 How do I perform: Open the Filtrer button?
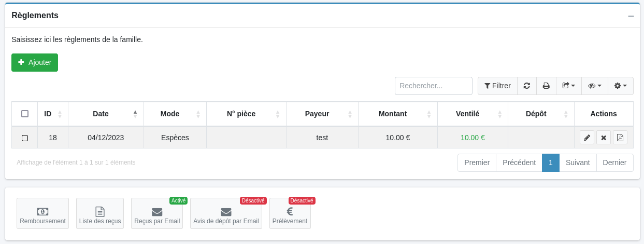(x=497, y=86)
